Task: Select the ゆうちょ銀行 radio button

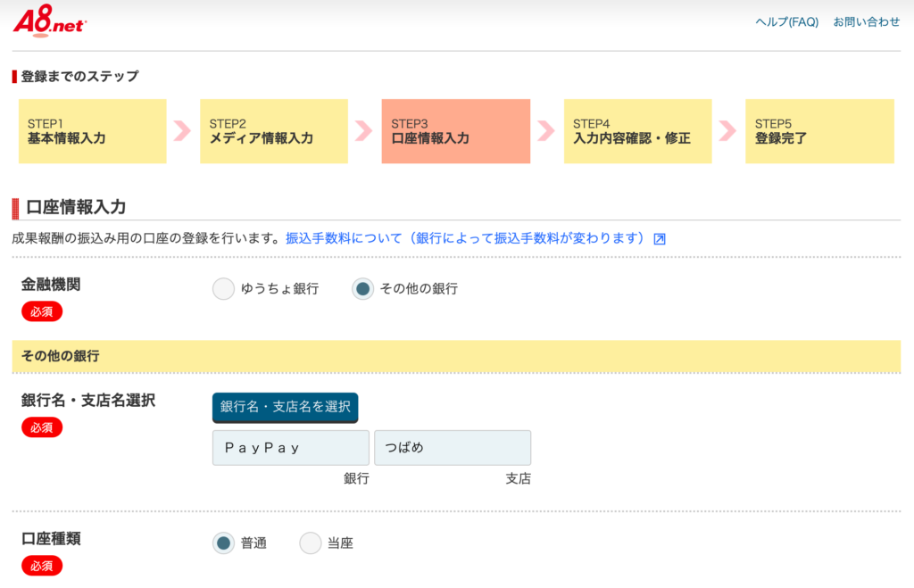Action: point(223,289)
